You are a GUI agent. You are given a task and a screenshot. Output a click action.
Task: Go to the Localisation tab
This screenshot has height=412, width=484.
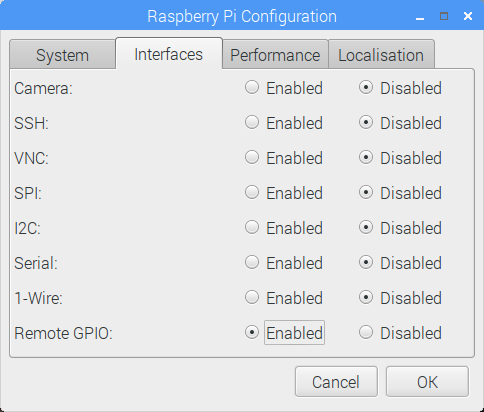tap(381, 55)
